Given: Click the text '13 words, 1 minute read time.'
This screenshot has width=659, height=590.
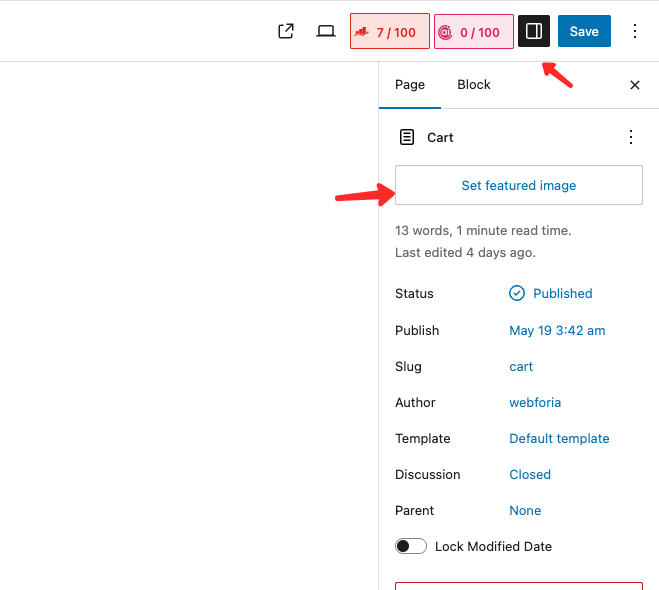Looking at the screenshot, I should coord(483,230).
